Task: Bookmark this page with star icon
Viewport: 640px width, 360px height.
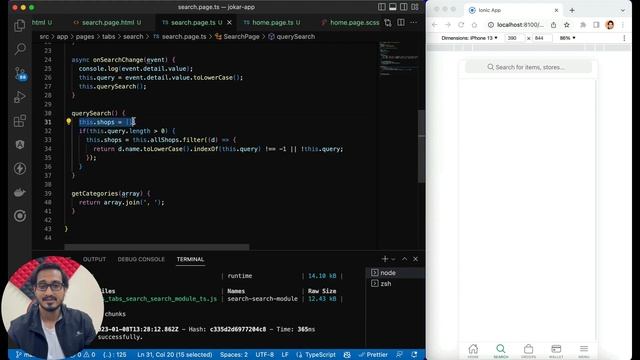Action: [x=567, y=25]
